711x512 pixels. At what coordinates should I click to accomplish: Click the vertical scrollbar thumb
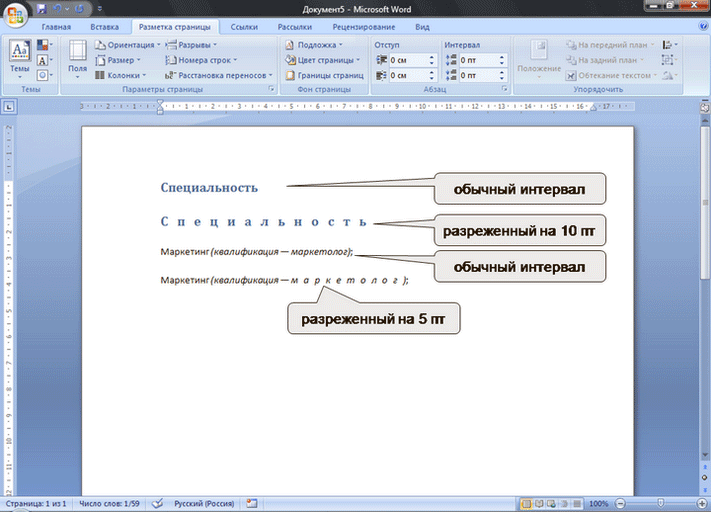(705, 202)
